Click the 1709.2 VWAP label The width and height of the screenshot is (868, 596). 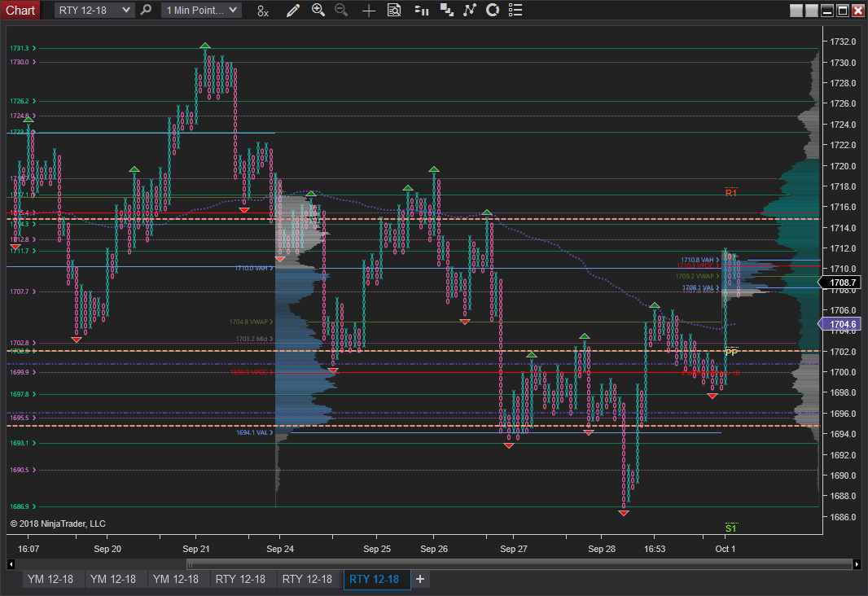pyautogui.click(x=697, y=275)
